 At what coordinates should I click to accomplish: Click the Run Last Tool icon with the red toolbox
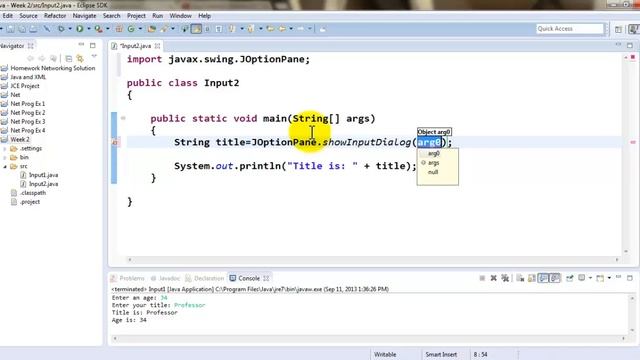(x=98, y=29)
